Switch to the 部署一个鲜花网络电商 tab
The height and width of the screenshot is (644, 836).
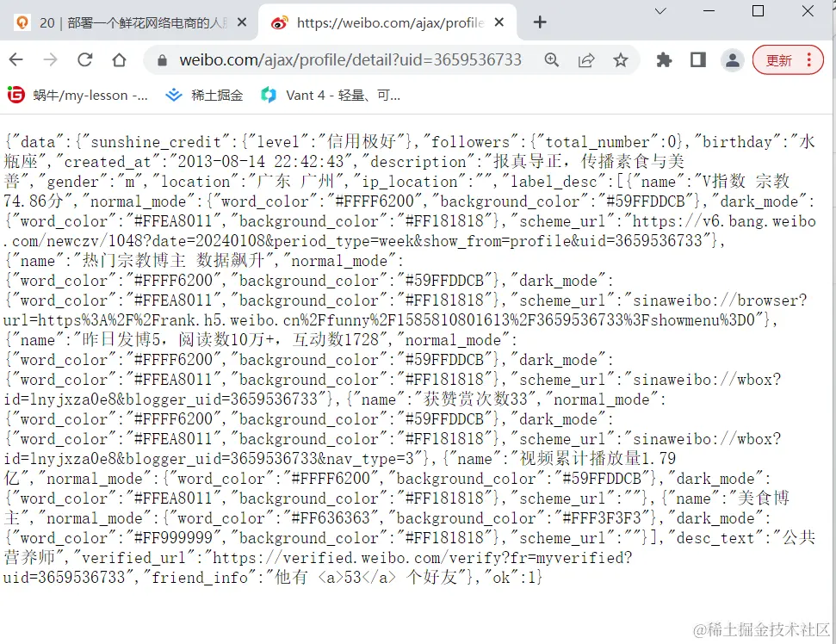[x=129, y=22]
